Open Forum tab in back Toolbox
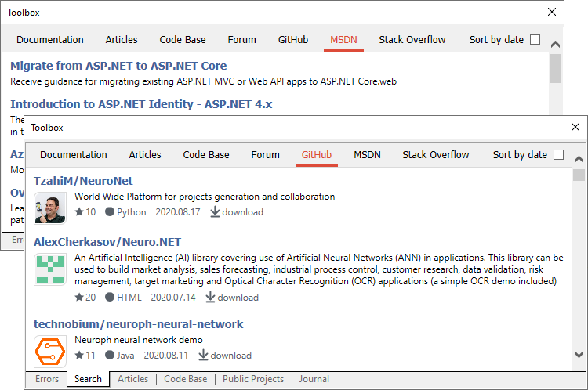The height and width of the screenshot is (390, 588). click(x=242, y=40)
